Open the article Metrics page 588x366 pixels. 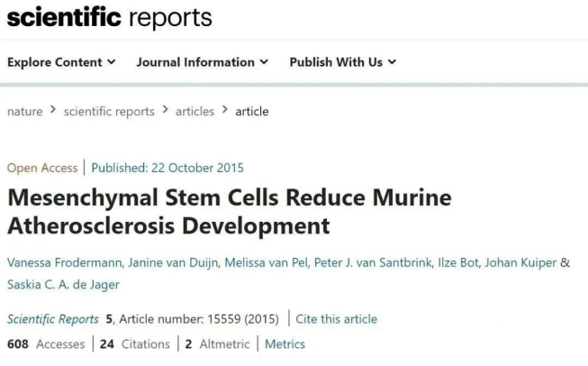point(285,343)
